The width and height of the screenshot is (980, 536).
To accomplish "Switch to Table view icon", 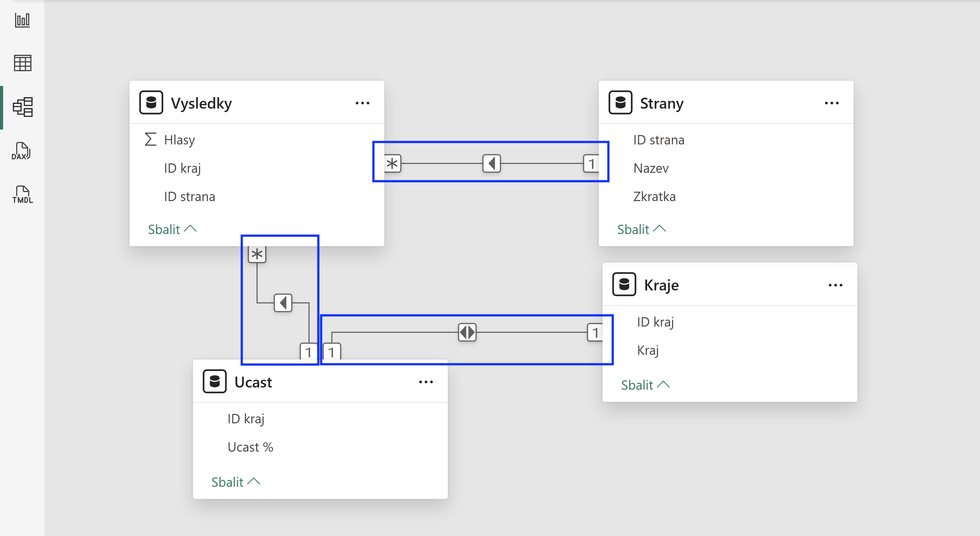I will coord(22,63).
